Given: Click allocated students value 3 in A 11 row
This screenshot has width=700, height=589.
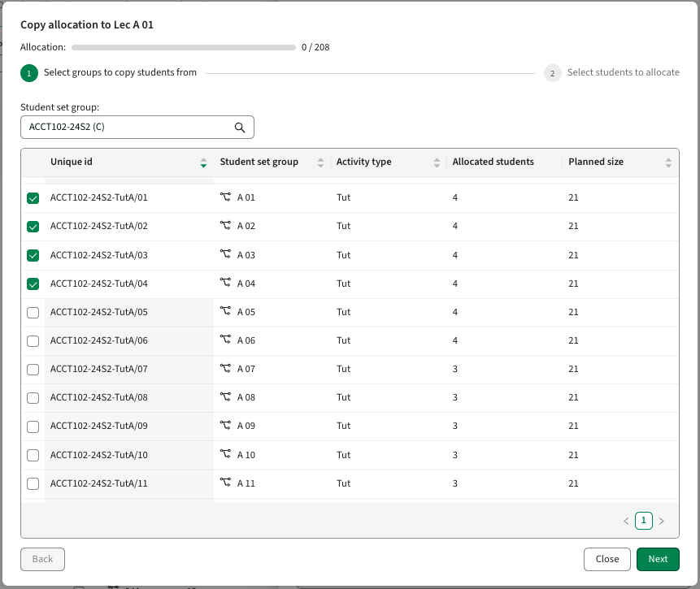Looking at the screenshot, I should [x=455, y=483].
